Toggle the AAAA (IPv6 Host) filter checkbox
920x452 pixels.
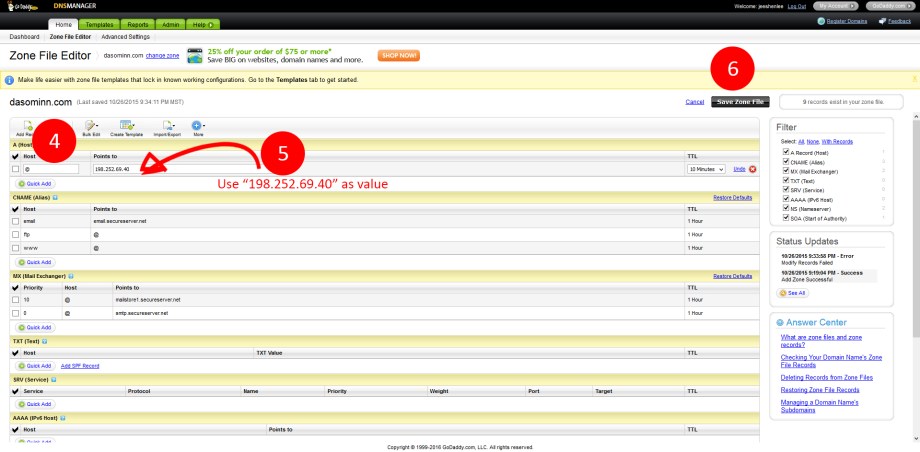point(786,199)
